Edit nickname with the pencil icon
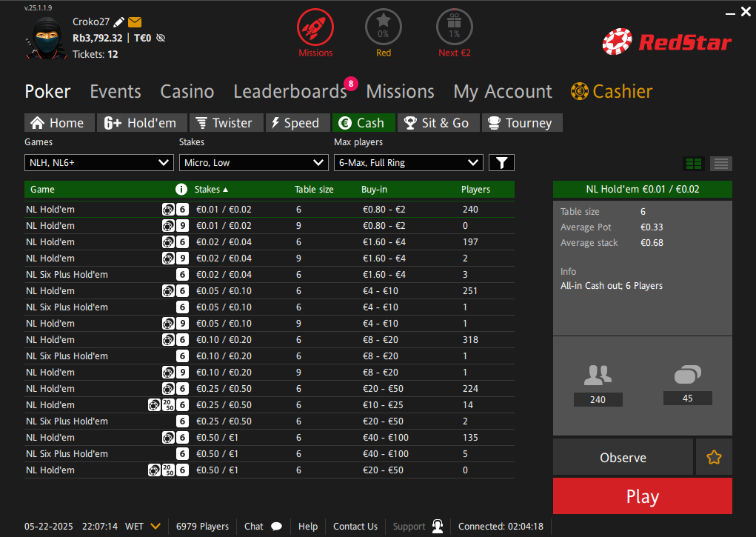The image size is (756, 537). 118,22
